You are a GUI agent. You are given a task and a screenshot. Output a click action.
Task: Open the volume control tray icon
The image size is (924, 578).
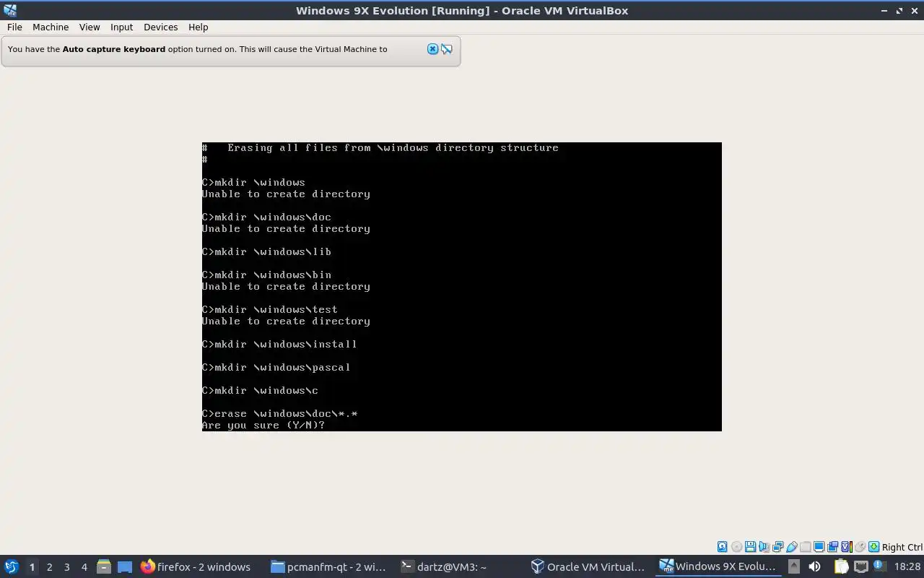click(x=814, y=566)
